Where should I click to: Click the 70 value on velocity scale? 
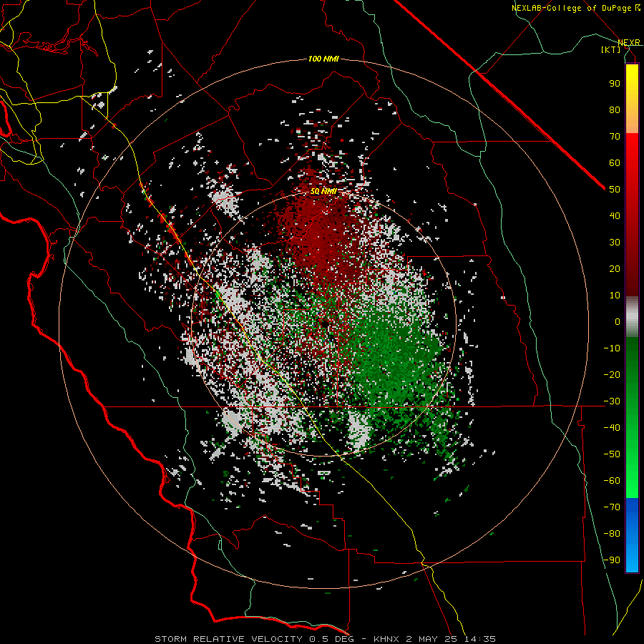click(x=615, y=137)
